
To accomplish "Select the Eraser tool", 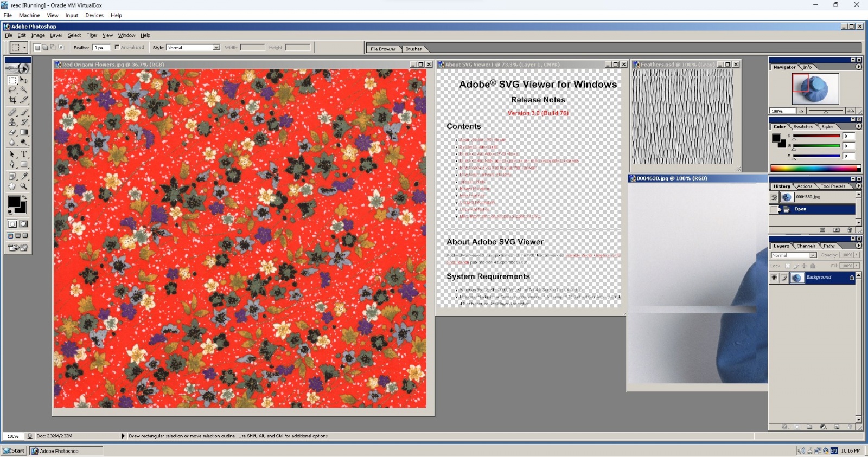I will (12, 132).
